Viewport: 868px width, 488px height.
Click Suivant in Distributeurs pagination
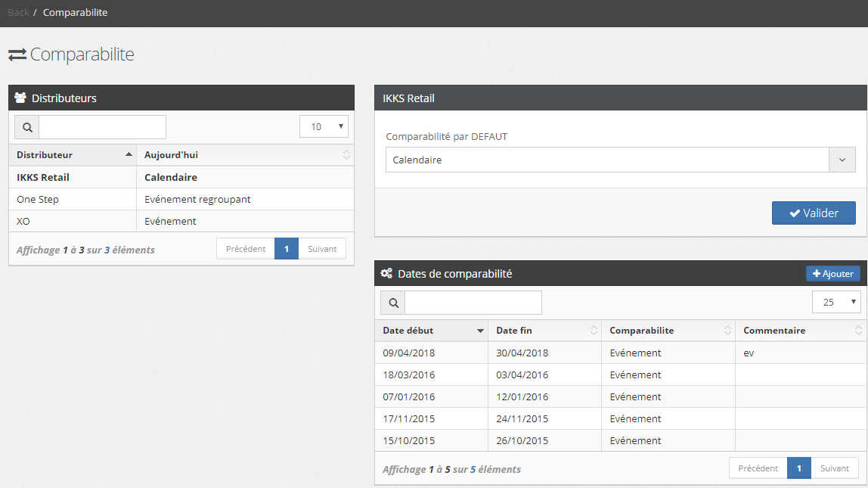tap(322, 249)
